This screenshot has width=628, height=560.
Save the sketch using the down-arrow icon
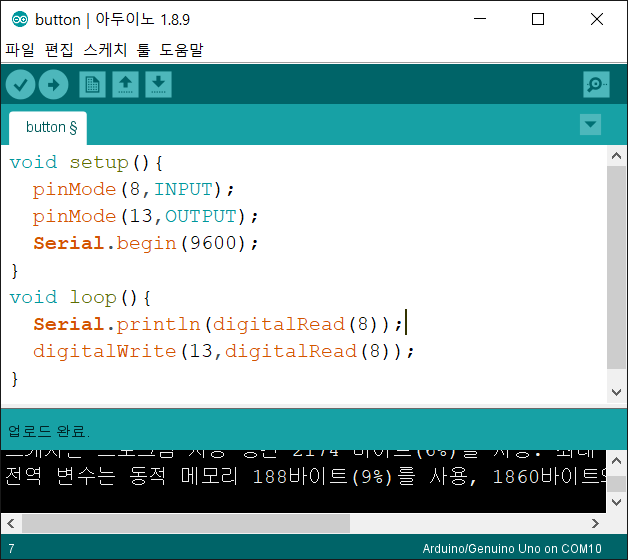point(159,85)
